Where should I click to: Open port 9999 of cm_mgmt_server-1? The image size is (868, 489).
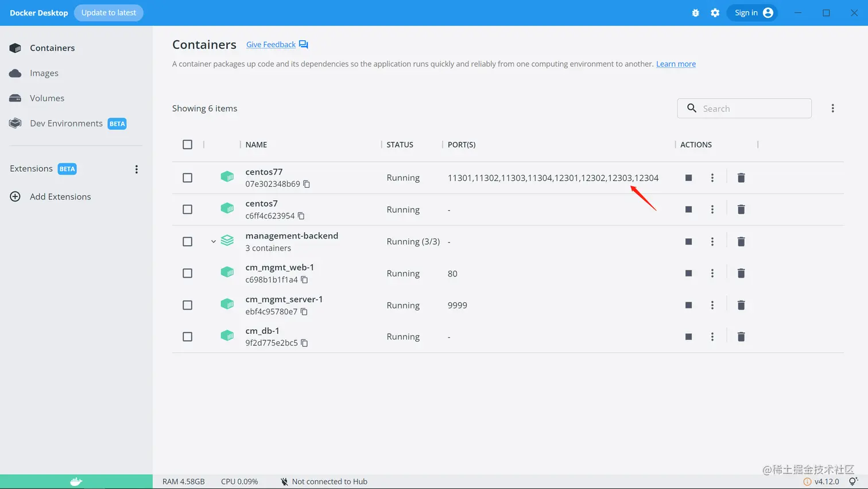point(458,305)
